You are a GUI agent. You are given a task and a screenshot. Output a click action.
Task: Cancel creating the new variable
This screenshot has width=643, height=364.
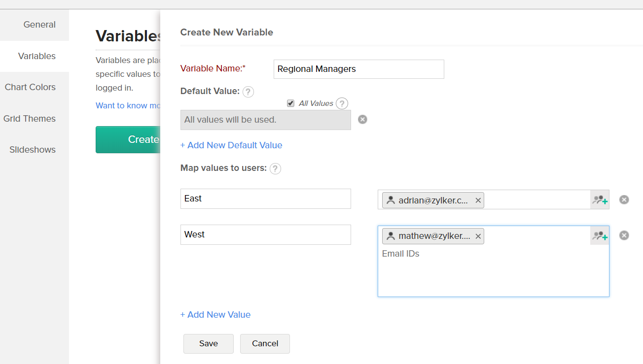(x=265, y=344)
